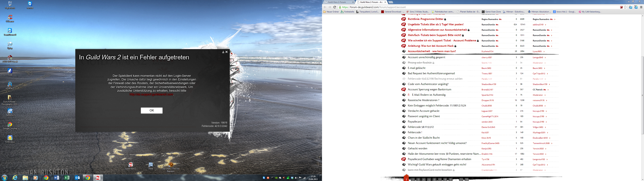The width and height of the screenshot is (644, 181).
Task: Open Star Wars - The Old Republic shortcut
Action: coord(171,167)
